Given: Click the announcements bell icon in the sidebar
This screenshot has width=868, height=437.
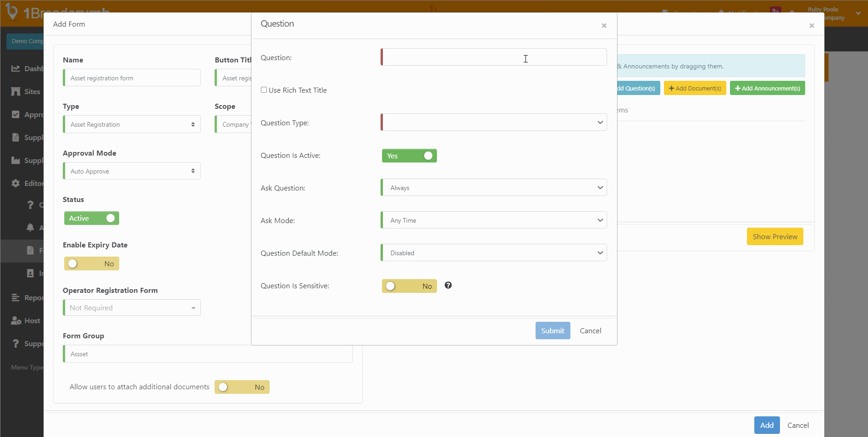Looking at the screenshot, I should click(30, 227).
